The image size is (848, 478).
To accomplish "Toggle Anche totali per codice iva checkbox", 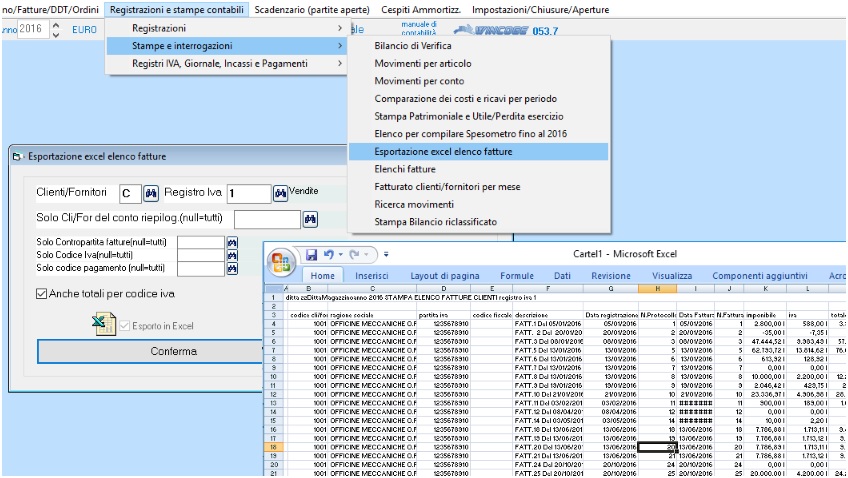I will (x=41, y=294).
